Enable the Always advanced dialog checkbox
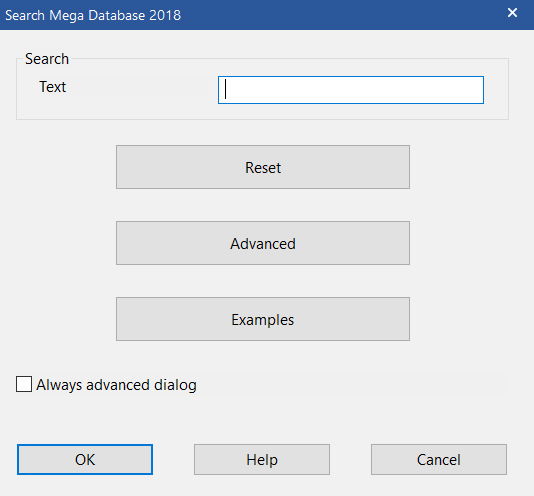 [x=24, y=384]
